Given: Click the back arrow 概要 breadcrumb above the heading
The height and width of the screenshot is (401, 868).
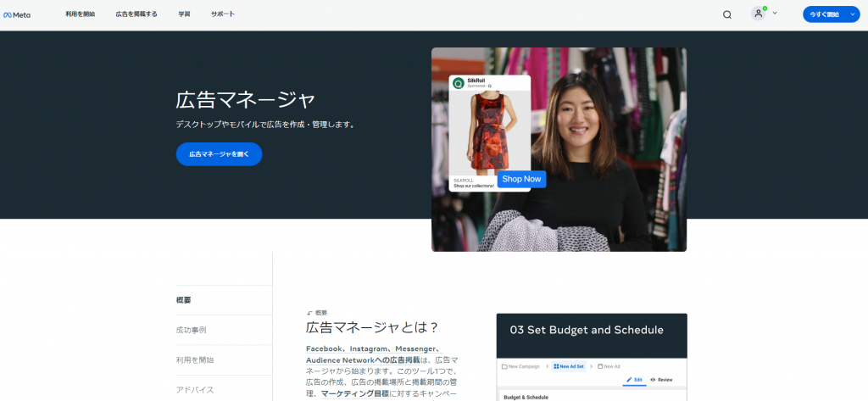Looking at the screenshot, I should pyautogui.click(x=317, y=313).
